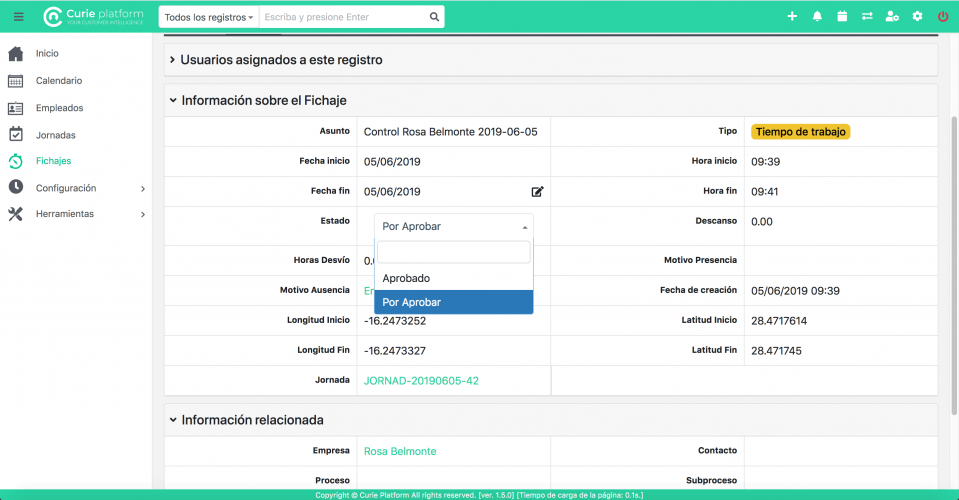Click the edit pencil icon beside Fecha fin

pyautogui.click(x=537, y=192)
